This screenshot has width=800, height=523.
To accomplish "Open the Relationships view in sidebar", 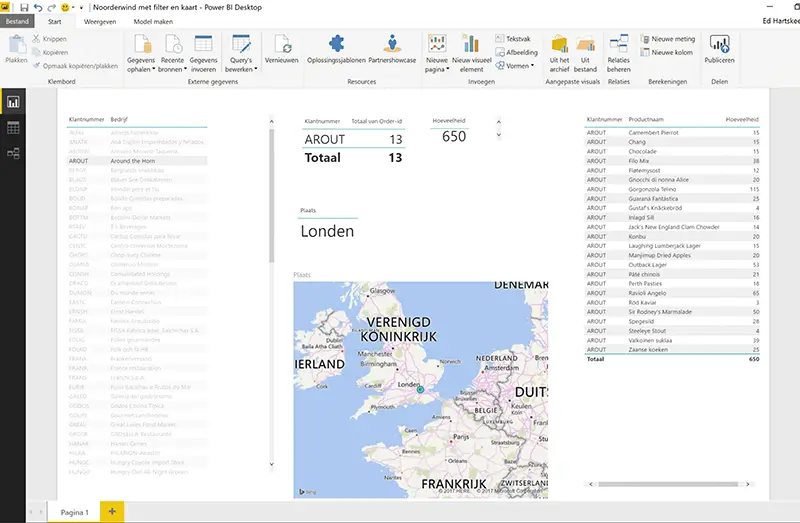I will [13, 153].
